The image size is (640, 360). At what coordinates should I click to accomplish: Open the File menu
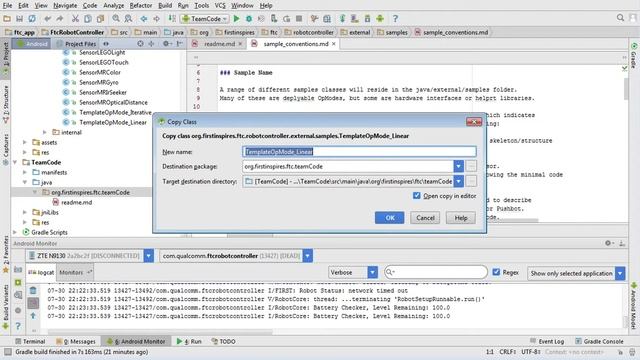pyautogui.click(x=7, y=5)
